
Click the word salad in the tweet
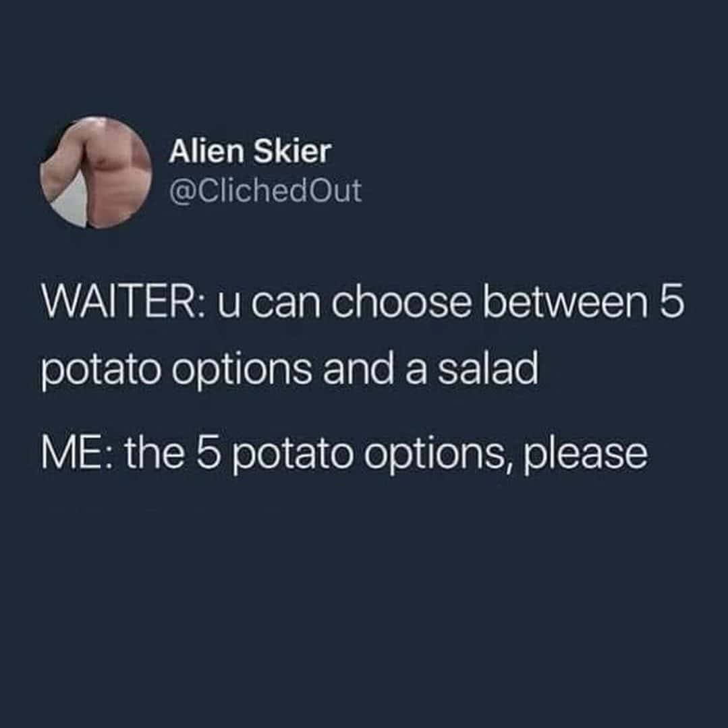point(488,368)
